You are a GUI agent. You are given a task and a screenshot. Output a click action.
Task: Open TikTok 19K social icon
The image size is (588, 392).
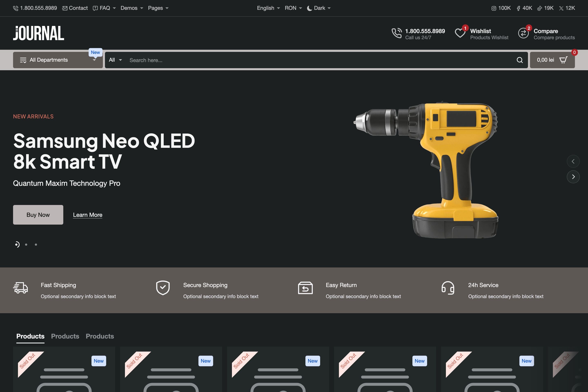coord(539,8)
